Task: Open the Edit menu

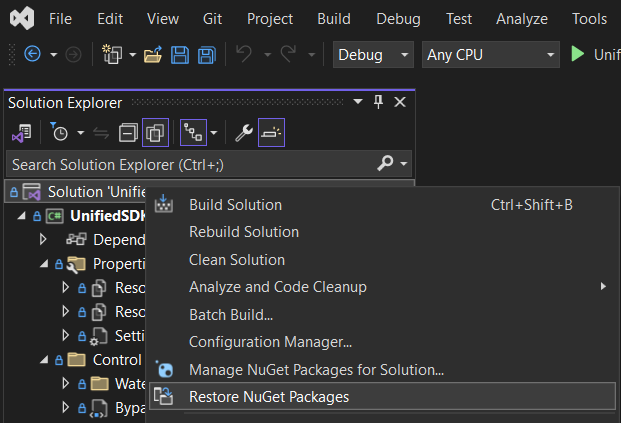Action: tap(110, 19)
